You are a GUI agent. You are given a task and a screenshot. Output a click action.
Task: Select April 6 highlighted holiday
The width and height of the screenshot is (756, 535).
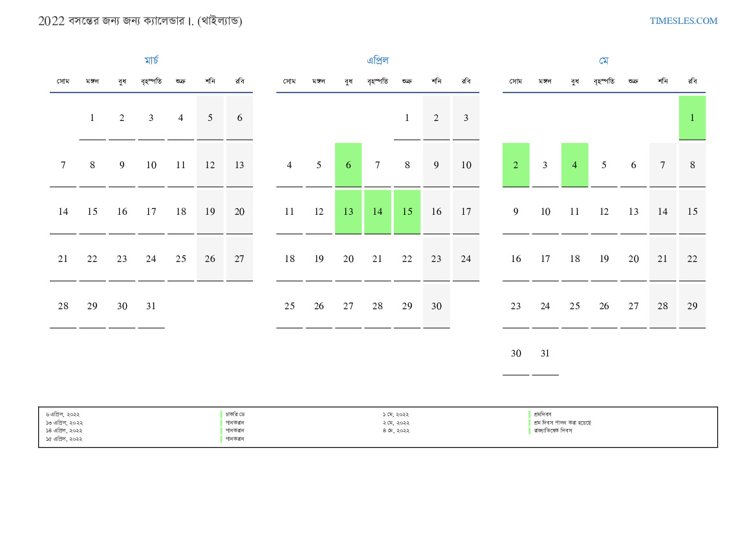tap(348, 164)
